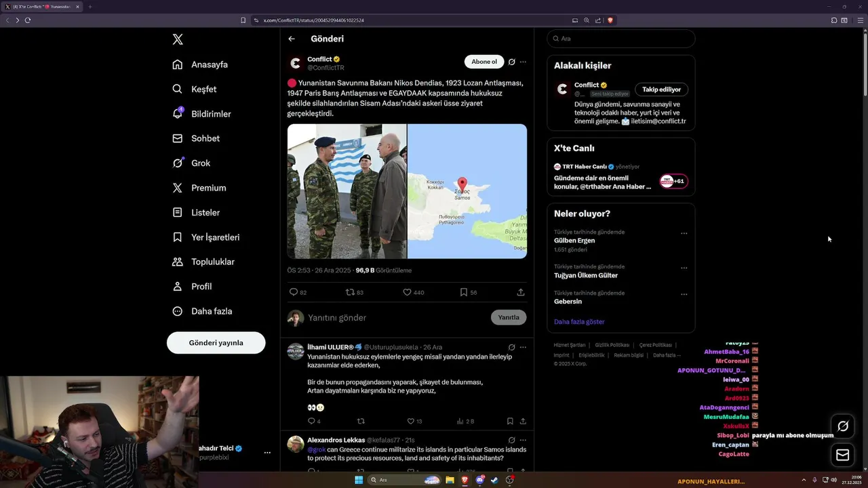The height and width of the screenshot is (488, 868).
Task: Expand Daha fazla footer options
Action: coord(667,355)
